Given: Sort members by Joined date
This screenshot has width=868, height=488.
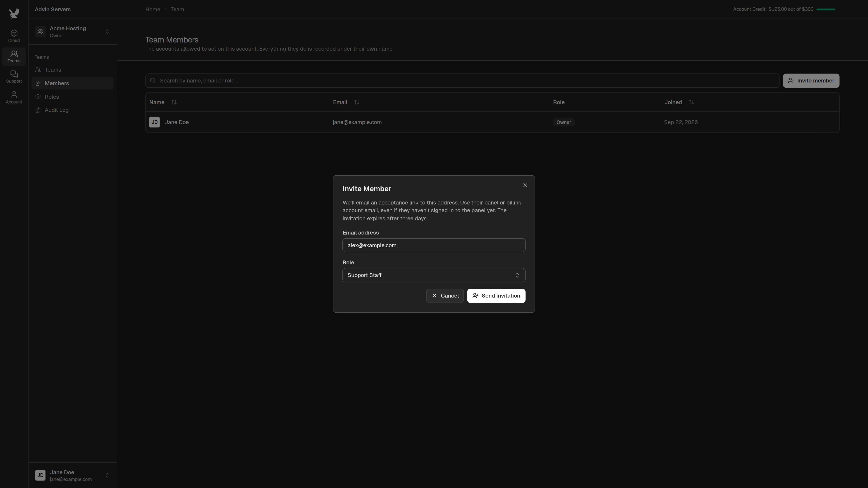Looking at the screenshot, I should [x=691, y=102].
